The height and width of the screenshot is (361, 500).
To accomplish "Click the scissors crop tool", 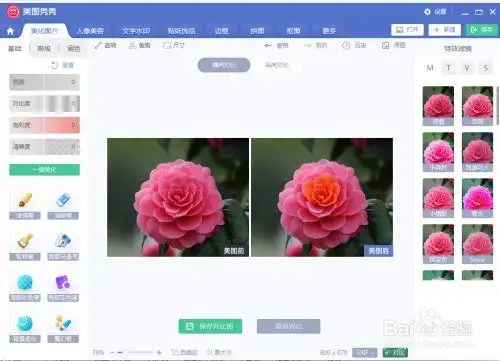I will pos(139,45).
